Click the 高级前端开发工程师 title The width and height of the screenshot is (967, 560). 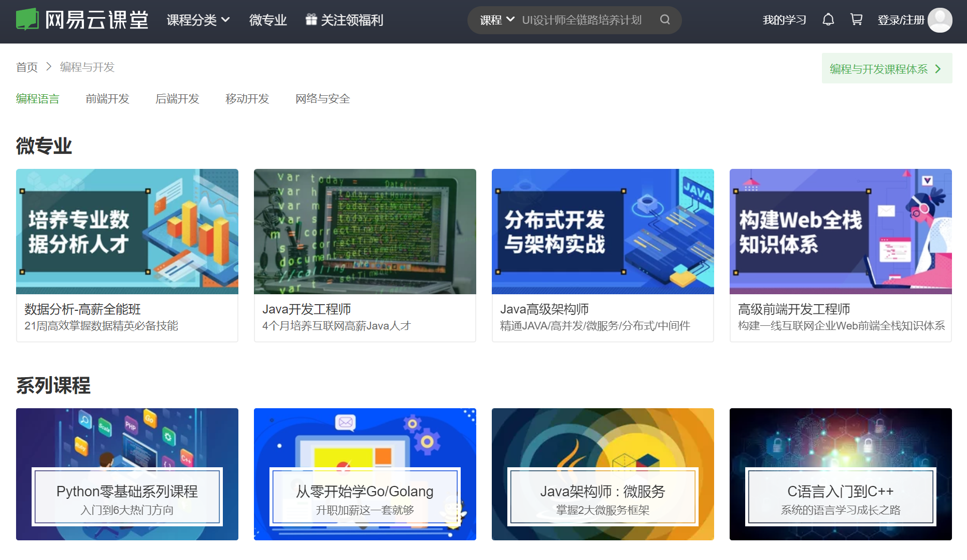pyautogui.click(x=794, y=309)
